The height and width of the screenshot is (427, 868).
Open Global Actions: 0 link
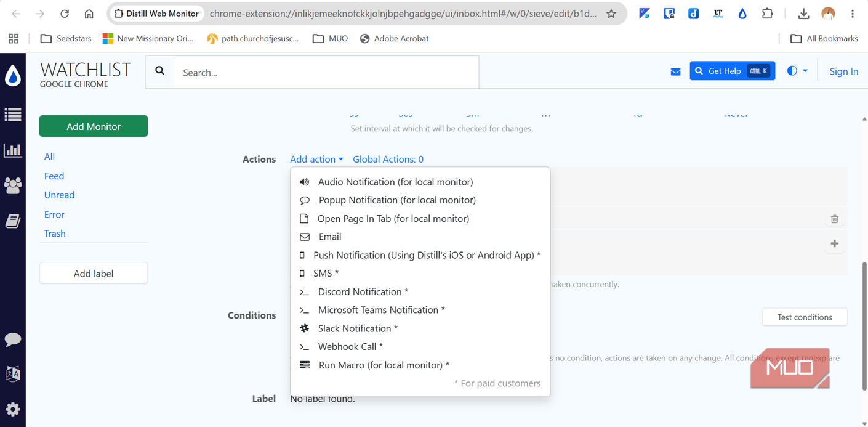388,159
